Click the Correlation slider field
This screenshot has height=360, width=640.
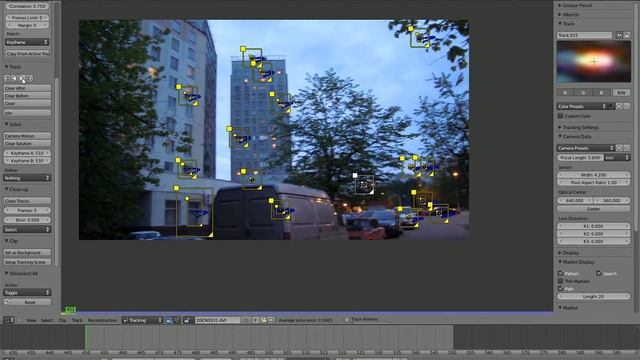[x=27, y=6]
